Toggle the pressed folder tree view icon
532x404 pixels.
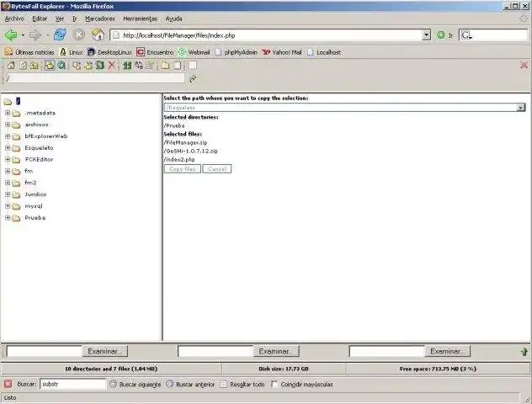(x=50, y=66)
